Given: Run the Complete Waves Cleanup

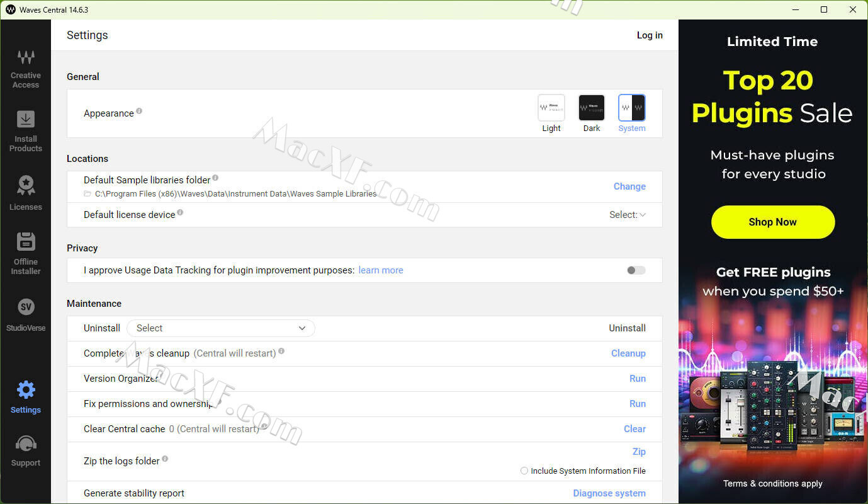Looking at the screenshot, I should [628, 353].
